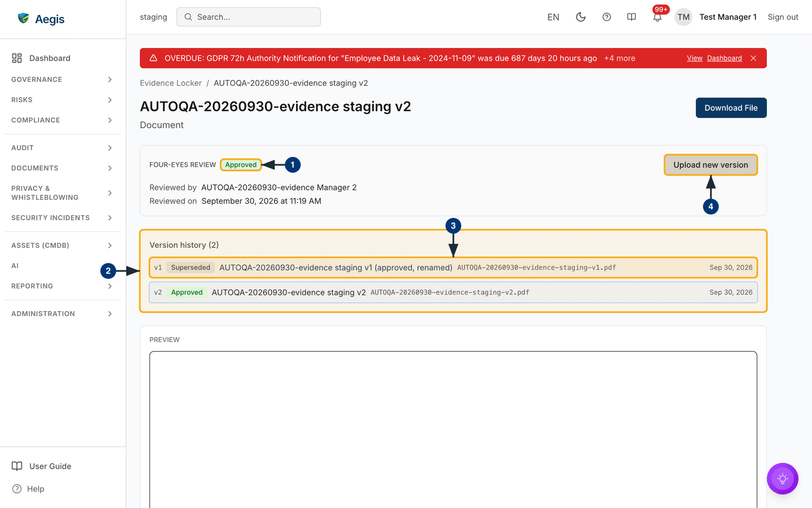Expand the Administration section
The width and height of the screenshot is (812, 508).
(62, 314)
